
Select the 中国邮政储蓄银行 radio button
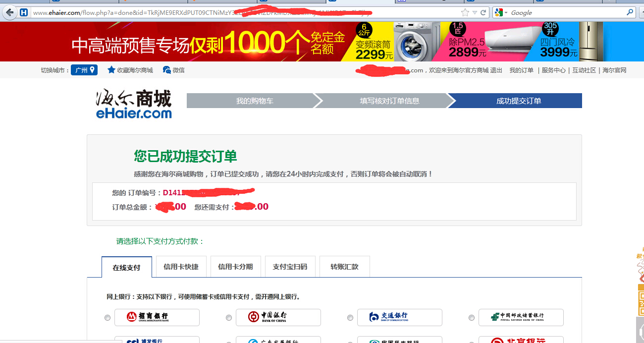click(472, 318)
